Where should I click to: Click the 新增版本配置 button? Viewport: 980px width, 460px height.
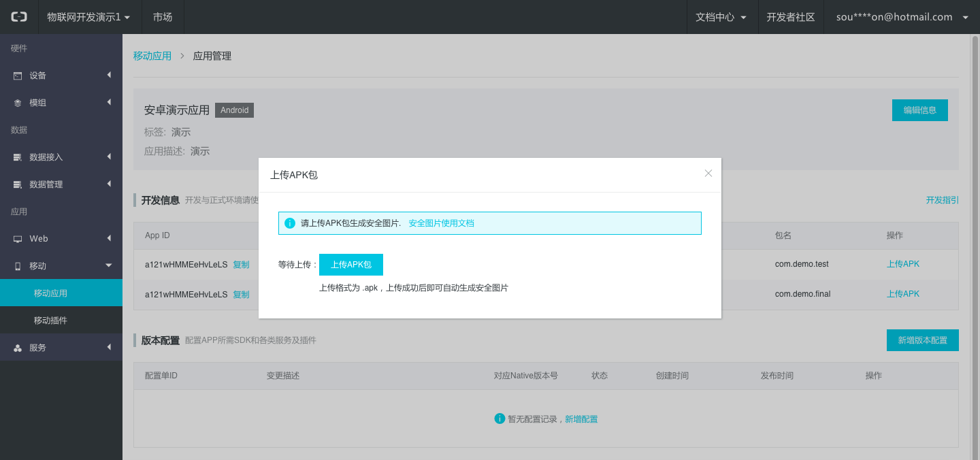pyautogui.click(x=922, y=340)
